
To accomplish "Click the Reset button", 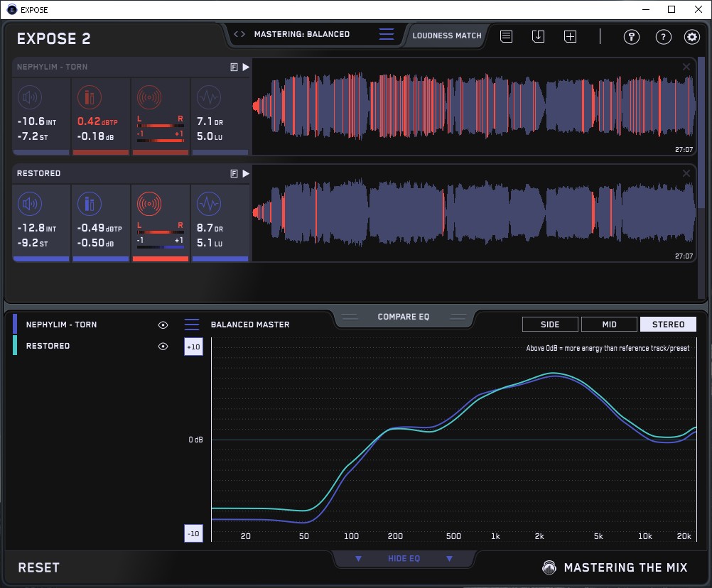I will (x=39, y=567).
